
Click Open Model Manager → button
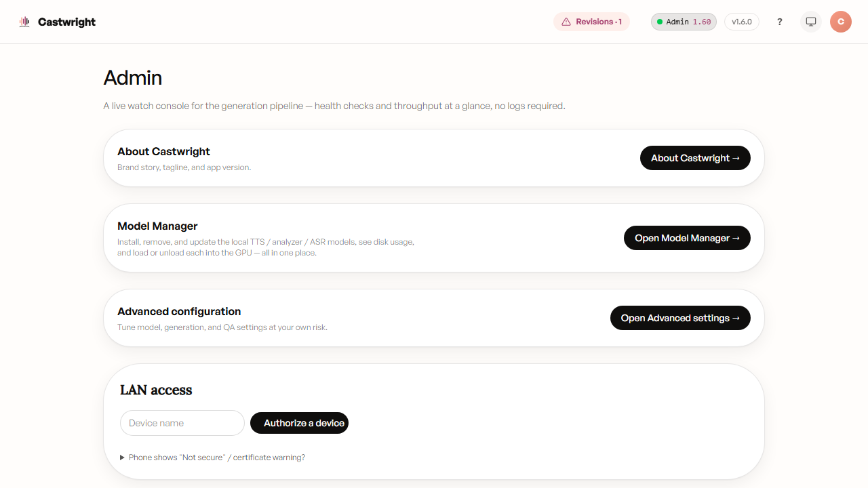687,238
